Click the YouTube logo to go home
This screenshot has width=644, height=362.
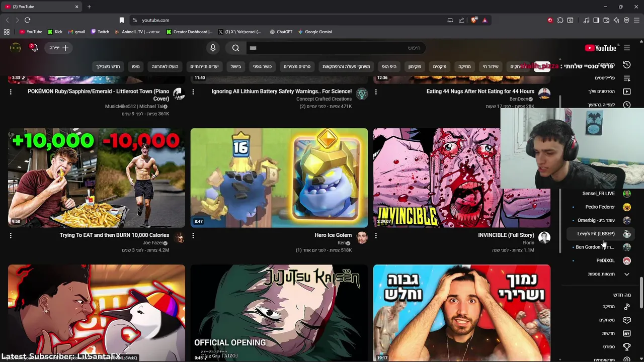tap(601, 48)
